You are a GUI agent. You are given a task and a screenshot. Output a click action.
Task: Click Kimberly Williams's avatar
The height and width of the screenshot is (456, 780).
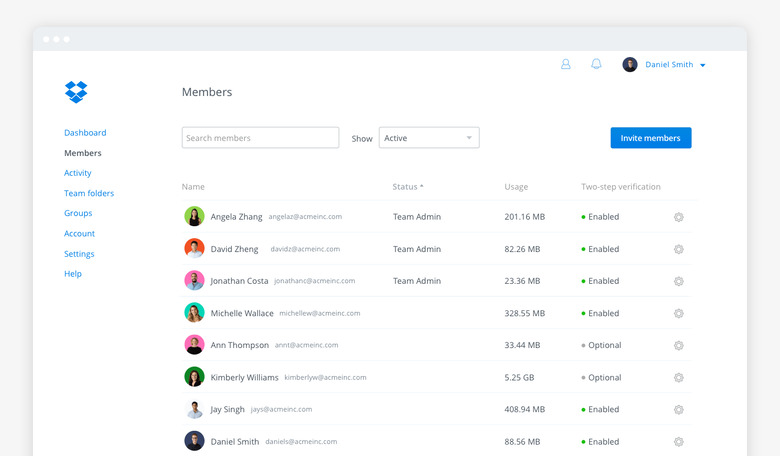tap(195, 377)
